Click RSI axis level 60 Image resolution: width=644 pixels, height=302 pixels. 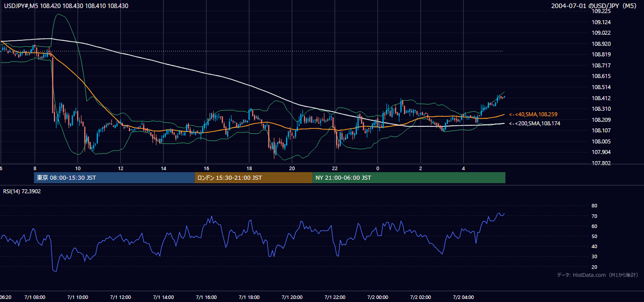[x=594, y=226]
